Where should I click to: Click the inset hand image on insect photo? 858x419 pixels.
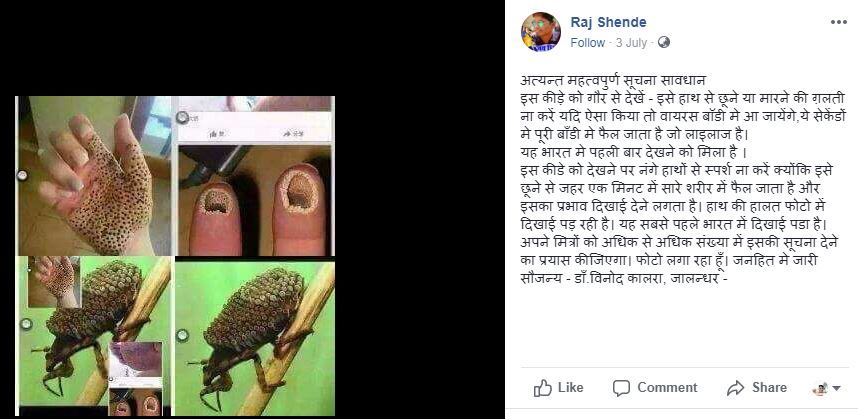[54, 281]
